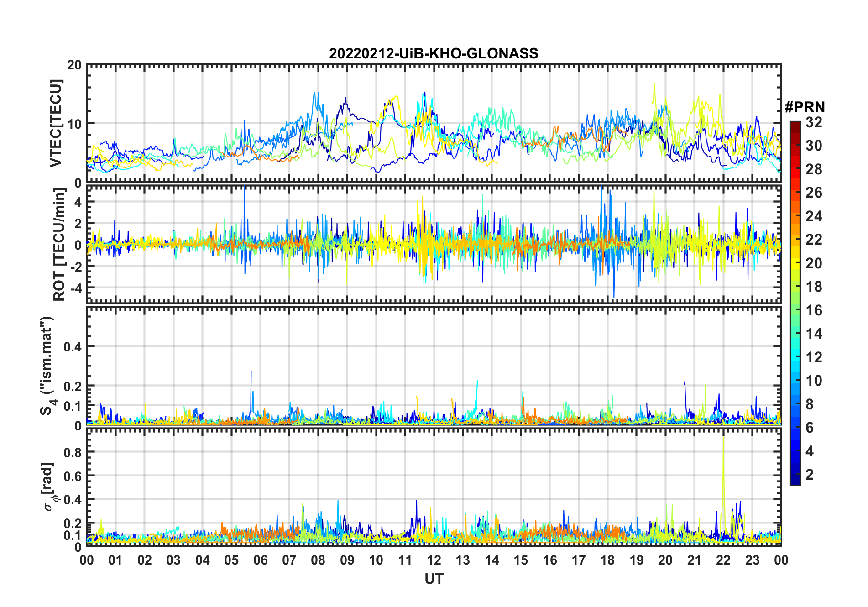This screenshot has width=868, height=607.
Task: Click x-axis hour label 19
Action: 637,560
